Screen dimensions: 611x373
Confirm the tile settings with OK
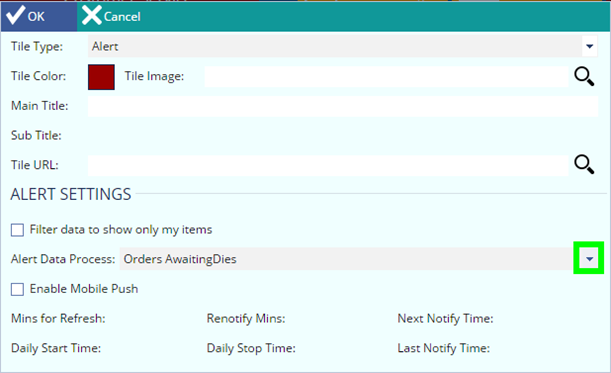pos(39,16)
